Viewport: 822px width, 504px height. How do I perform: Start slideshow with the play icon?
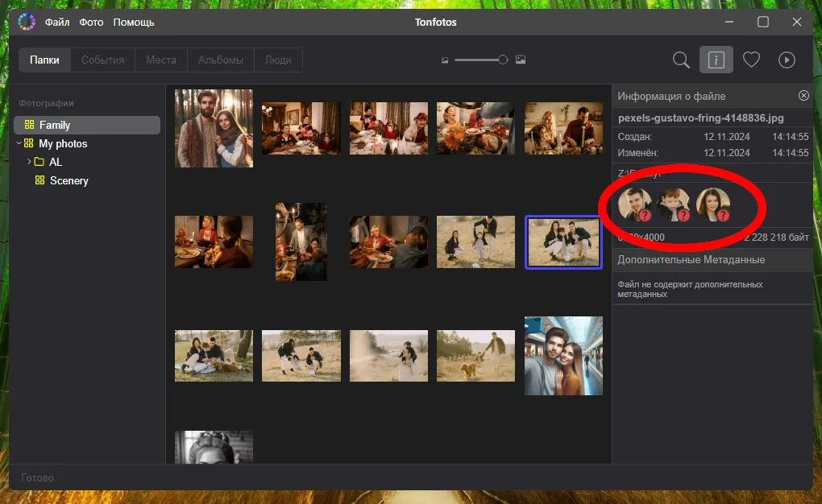point(787,60)
